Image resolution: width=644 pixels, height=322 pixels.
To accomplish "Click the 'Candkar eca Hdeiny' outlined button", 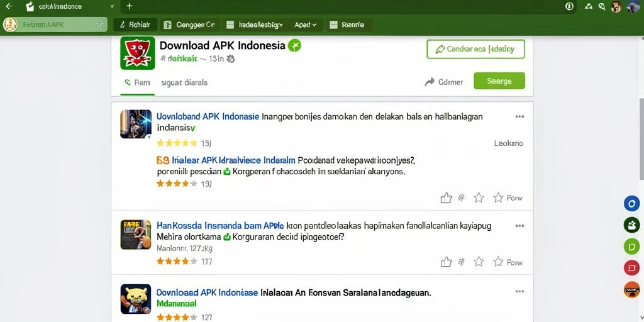I will [475, 49].
